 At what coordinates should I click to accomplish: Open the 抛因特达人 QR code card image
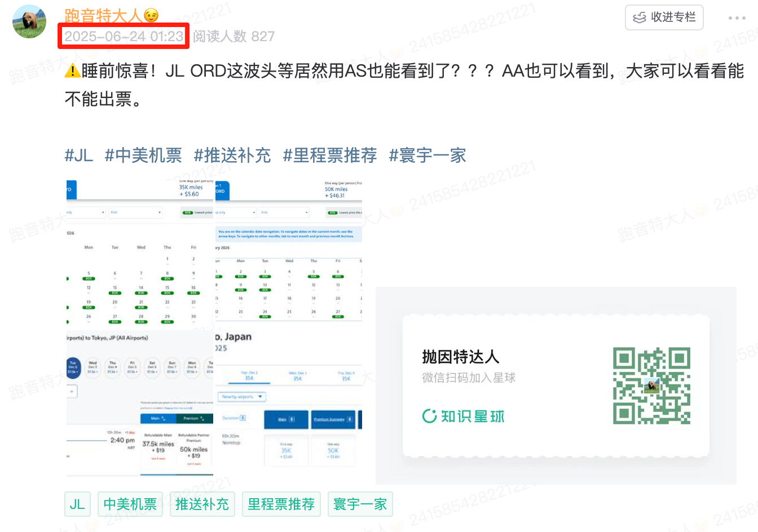556,385
